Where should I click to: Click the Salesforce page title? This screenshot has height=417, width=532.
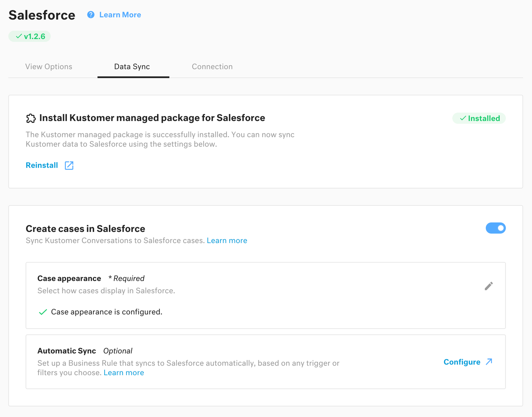[41, 15]
